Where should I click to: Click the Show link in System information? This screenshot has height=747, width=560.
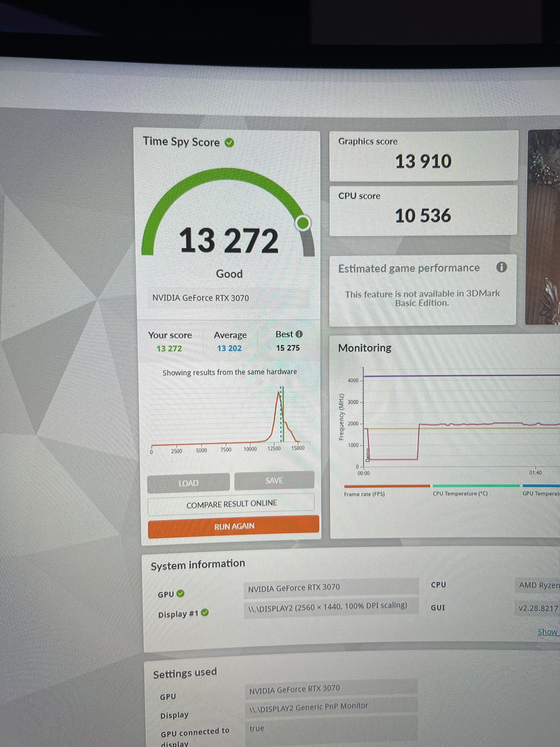click(x=548, y=632)
